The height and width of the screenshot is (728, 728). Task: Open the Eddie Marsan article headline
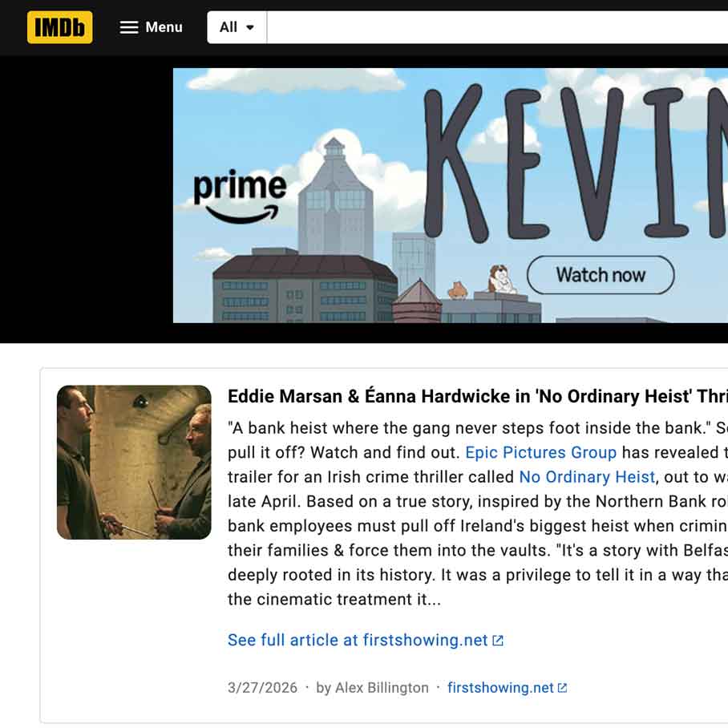point(478,397)
